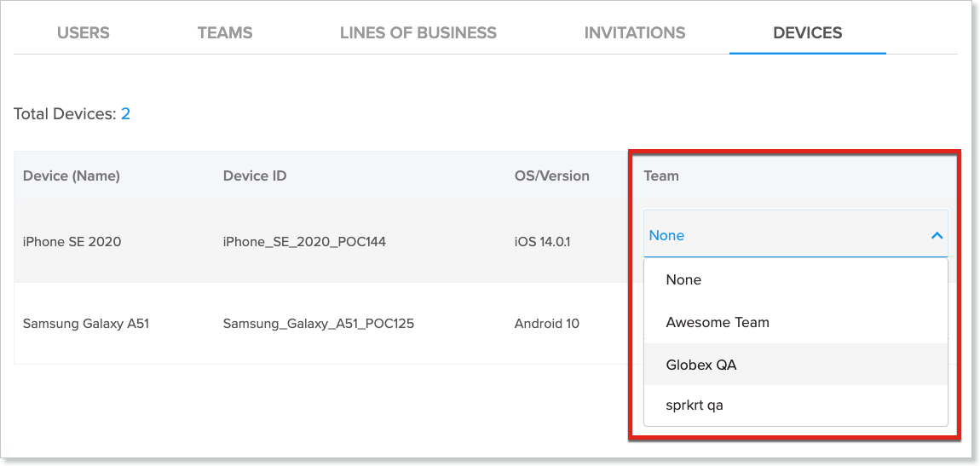Pick Globex QA from the team list

point(701,365)
